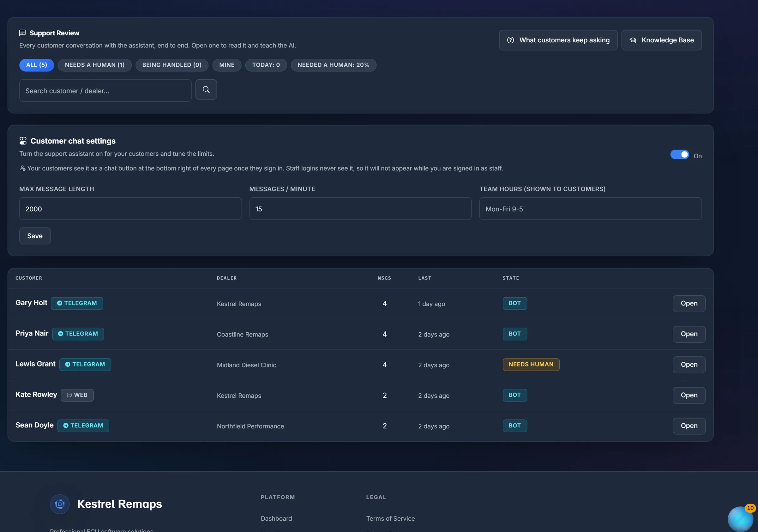
Task: Select the Being Handled (0) filter
Action: tap(172, 65)
